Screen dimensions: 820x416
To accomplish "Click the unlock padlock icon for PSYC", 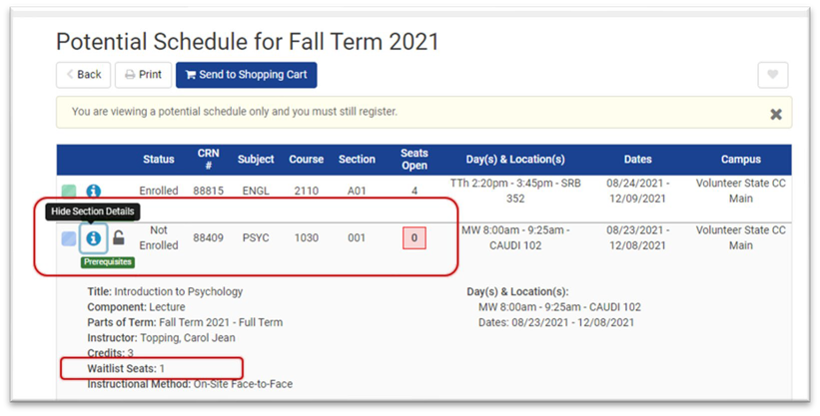I will (118, 238).
